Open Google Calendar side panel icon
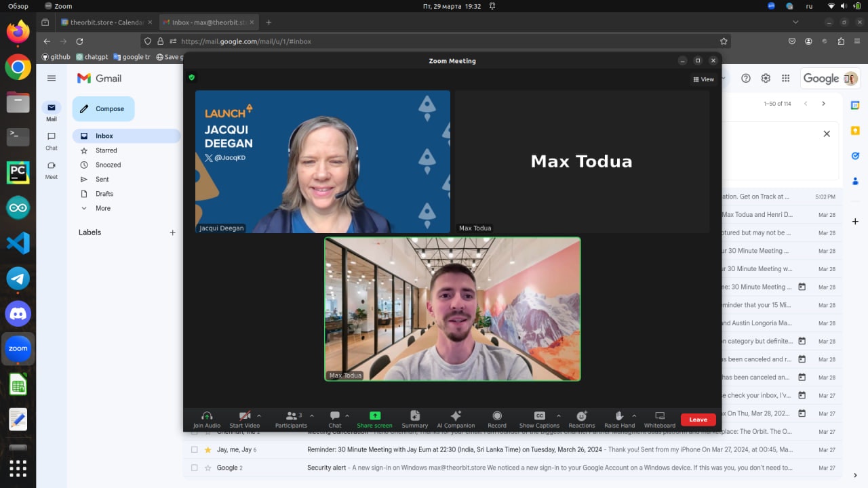Viewport: 868px width, 488px height. (855, 105)
